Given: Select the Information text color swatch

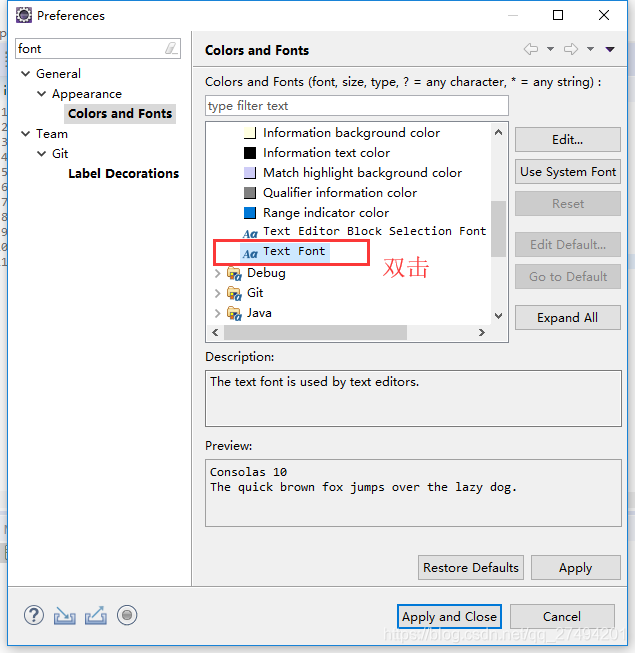Looking at the screenshot, I should click(250, 153).
